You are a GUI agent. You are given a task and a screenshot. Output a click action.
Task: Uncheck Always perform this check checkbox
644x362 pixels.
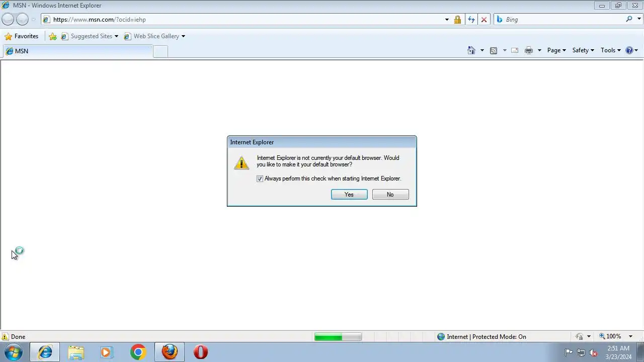click(x=260, y=178)
